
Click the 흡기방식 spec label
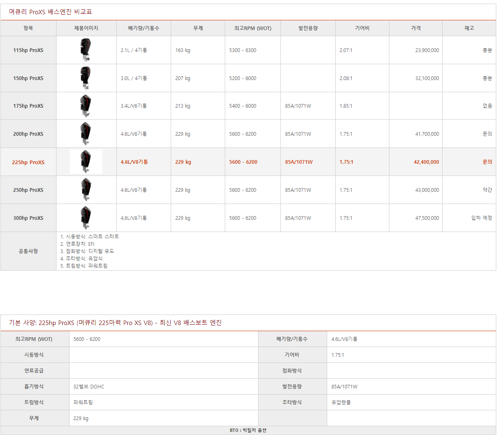click(x=34, y=387)
